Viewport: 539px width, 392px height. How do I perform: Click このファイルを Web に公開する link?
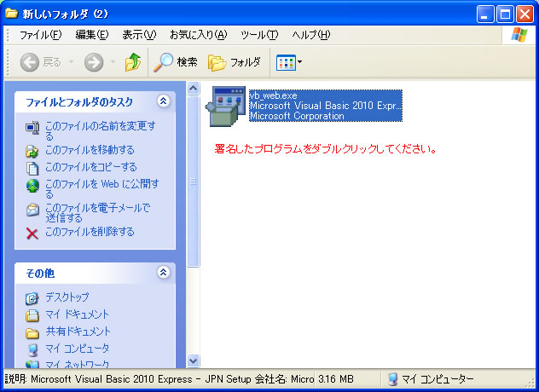coord(102,189)
